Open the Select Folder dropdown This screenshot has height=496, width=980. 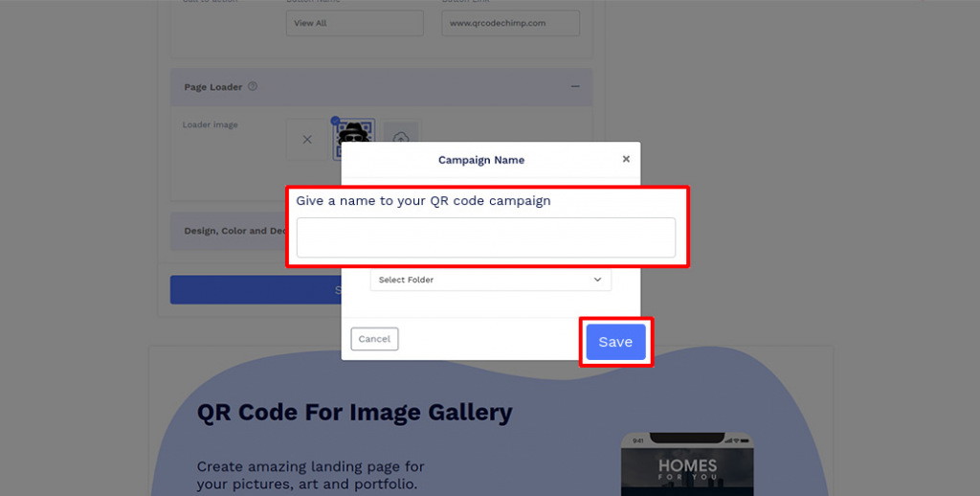tap(491, 280)
